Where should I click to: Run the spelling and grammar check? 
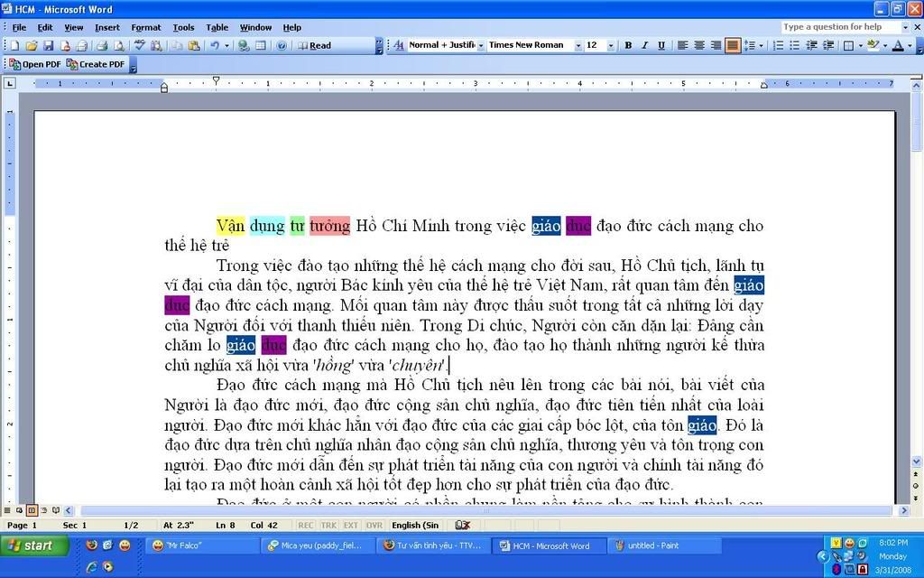(140, 45)
